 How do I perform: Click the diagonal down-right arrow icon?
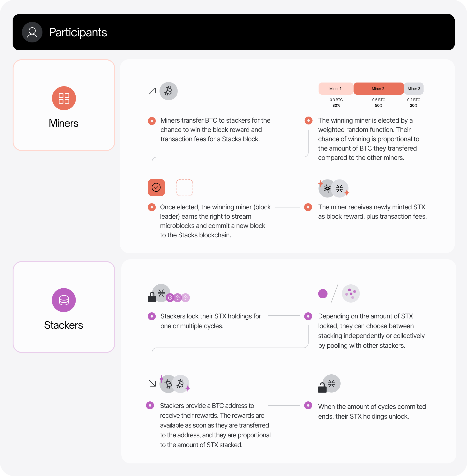point(153,383)
